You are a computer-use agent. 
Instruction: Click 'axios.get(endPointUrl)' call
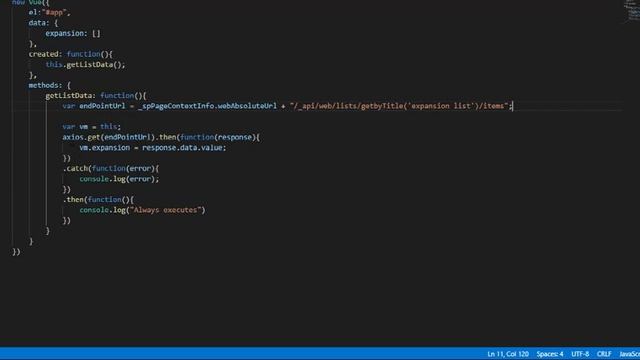(x=109, y=137)
